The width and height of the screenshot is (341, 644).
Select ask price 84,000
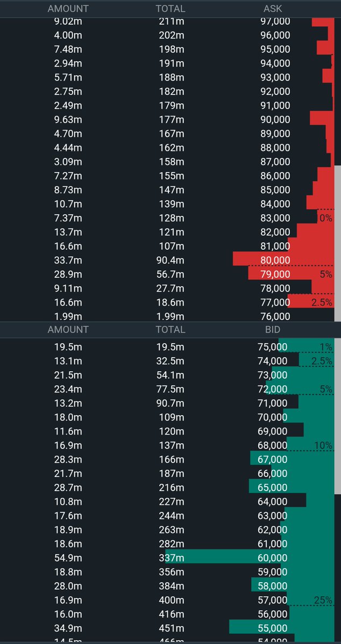(x=275, y=204)
